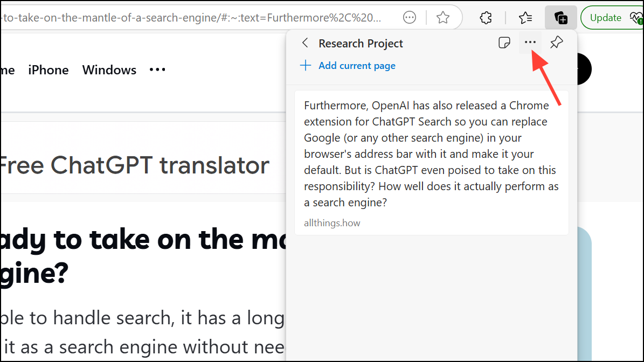644x362 pixels.
Task: Click the ellipsis icon inside the address bar
Action: [x=410, y=17]
